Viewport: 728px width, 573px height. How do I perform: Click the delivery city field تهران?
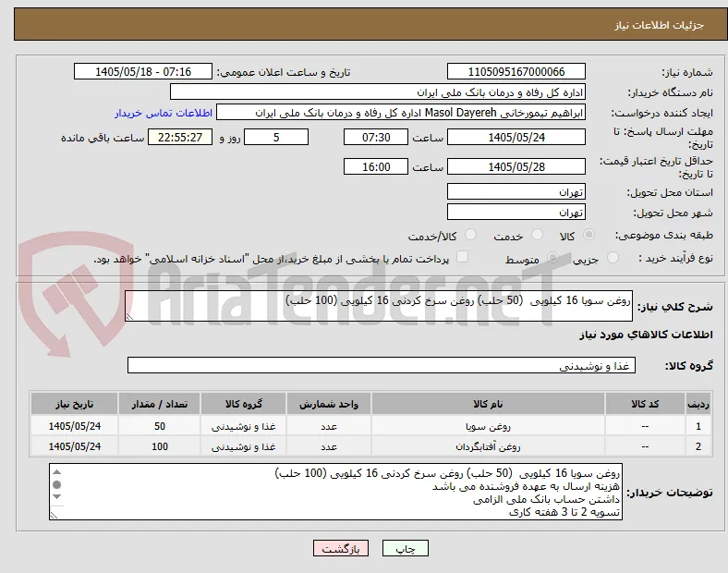516,213
